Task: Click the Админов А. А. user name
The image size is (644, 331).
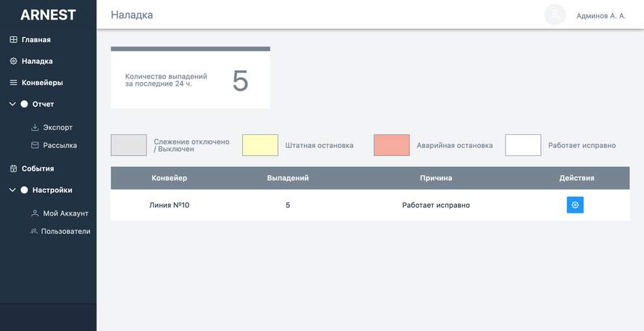Action: [x=601, y=16]
